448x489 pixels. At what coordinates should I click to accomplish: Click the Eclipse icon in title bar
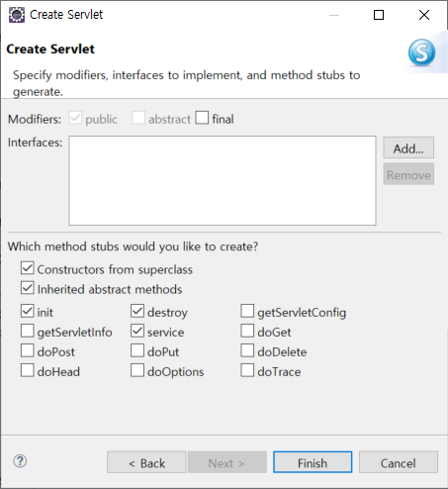tap(17, 15)
